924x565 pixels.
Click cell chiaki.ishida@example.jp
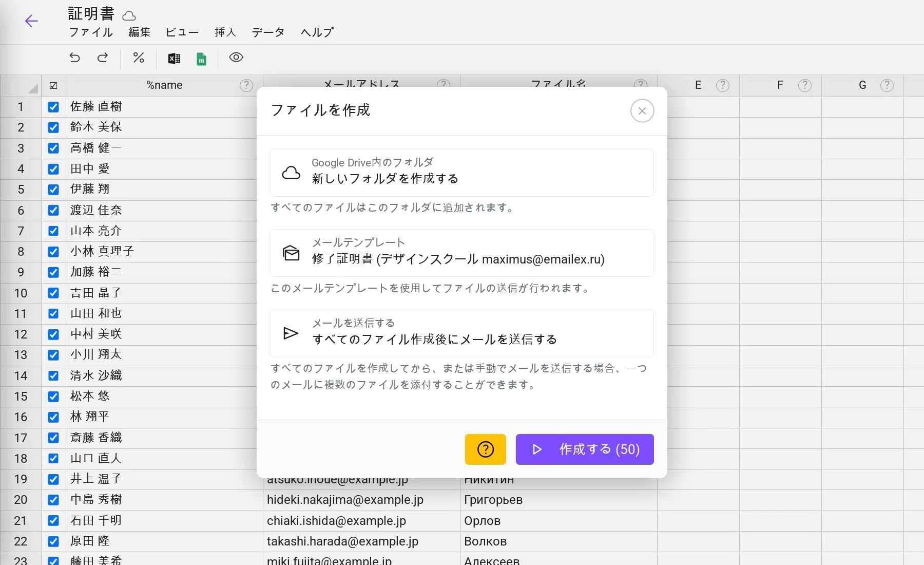coord(361,521)
